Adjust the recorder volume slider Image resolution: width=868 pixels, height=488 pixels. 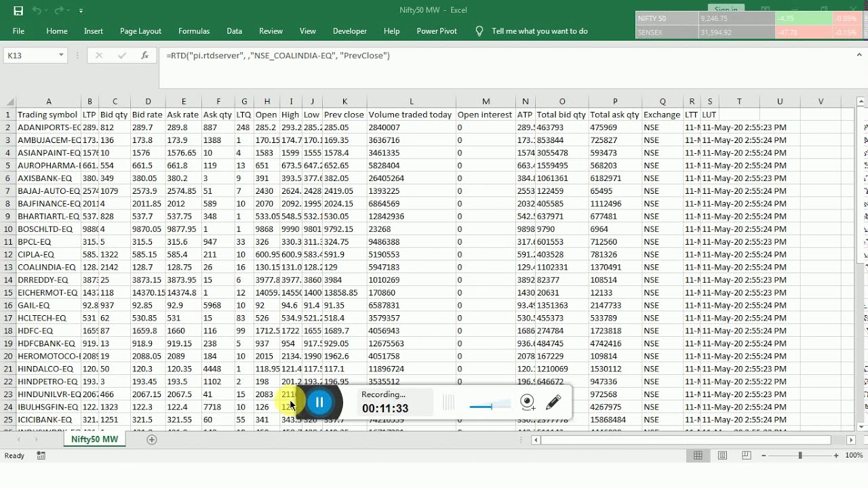[490, 407]
